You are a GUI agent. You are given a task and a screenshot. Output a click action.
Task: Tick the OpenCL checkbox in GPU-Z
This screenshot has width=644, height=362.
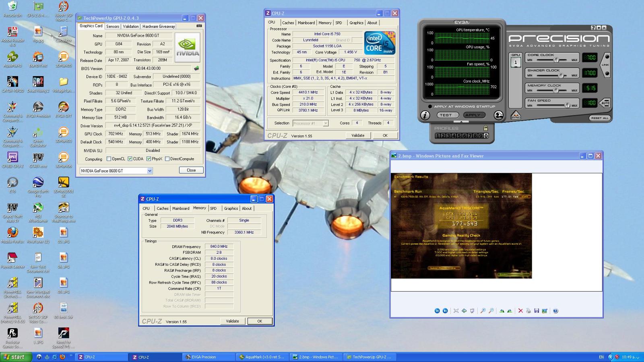click(109, 159)
